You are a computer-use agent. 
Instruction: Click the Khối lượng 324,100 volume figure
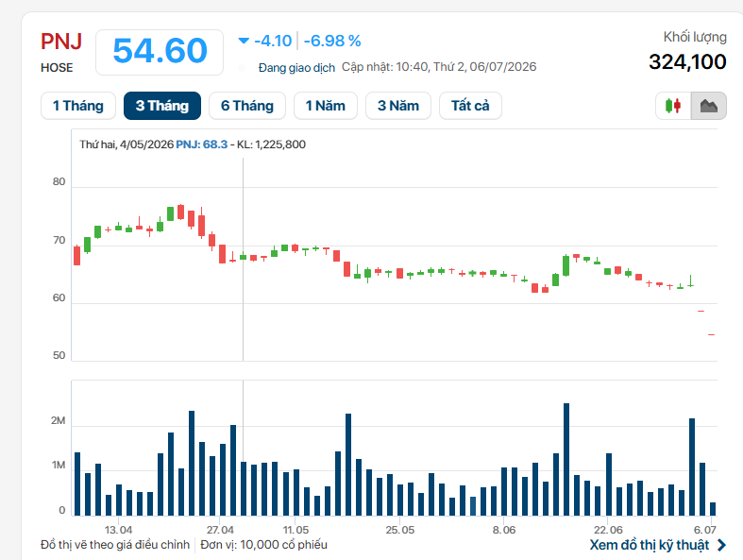[687, 61]
